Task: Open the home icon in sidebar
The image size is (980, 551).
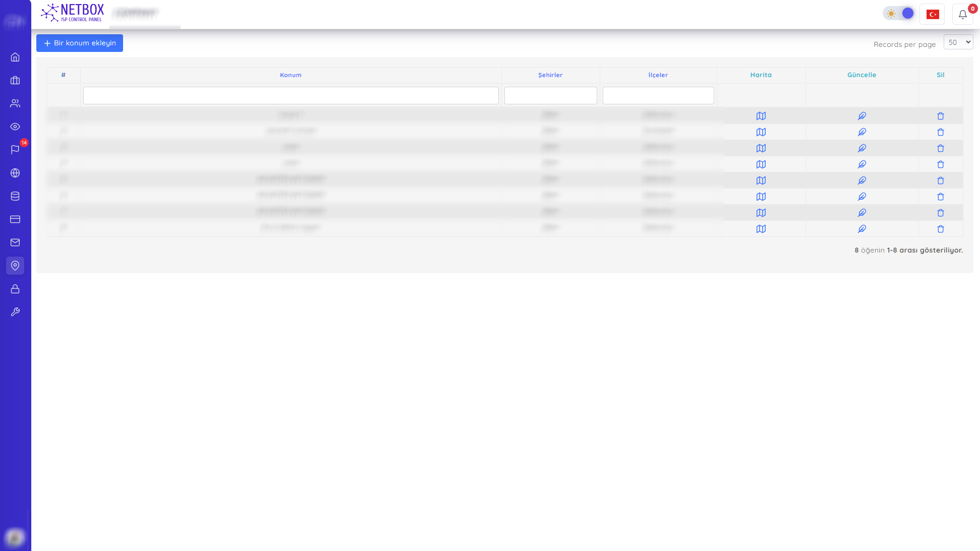Action: click(15, 57)
